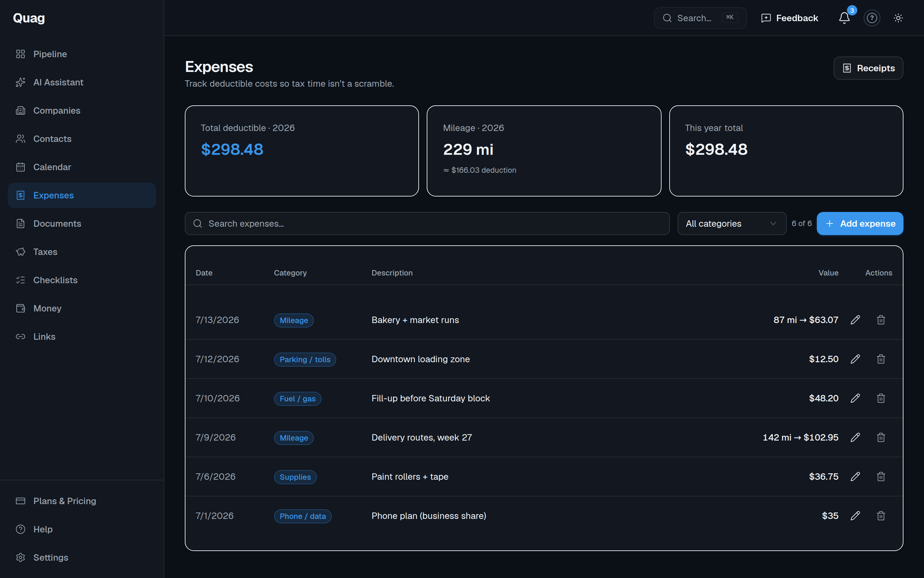Edit the Fill-up before Saturday block expense
Screen dimensions: 924x578
[855, 398]
